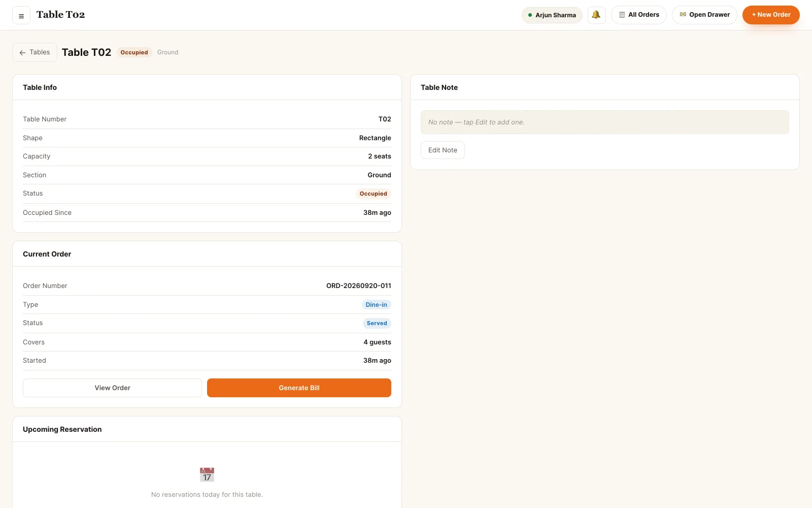The height and width of the screenshot is (508, 812).
Task: Open the hamburger menu
Action: (x=21, y=15)
